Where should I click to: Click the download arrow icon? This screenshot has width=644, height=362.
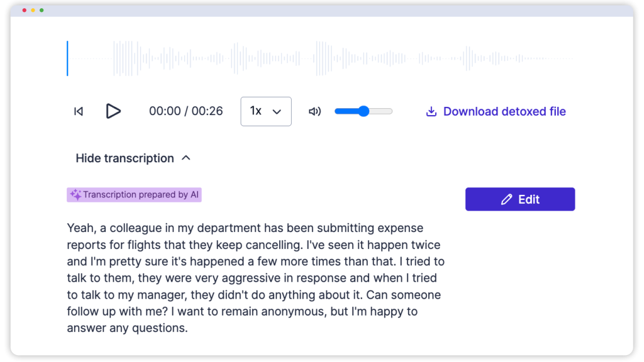coord(431,111)
